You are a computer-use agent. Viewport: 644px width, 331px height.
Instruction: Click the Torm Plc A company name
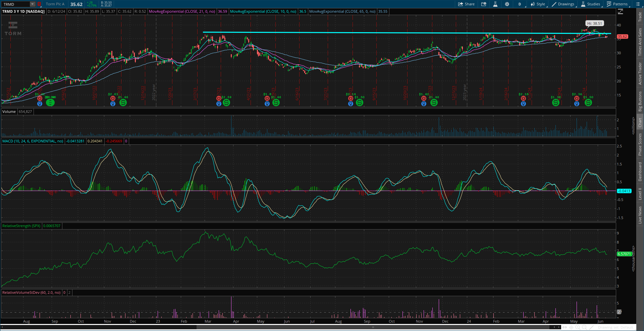pos(55,4)
